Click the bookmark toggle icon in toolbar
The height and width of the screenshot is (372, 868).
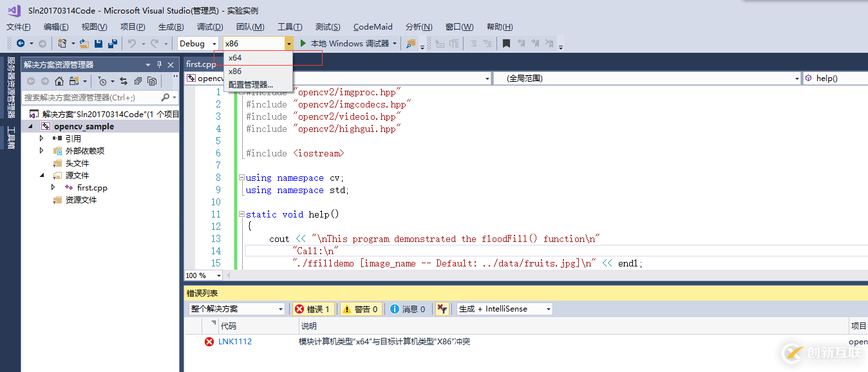(507, 43)
